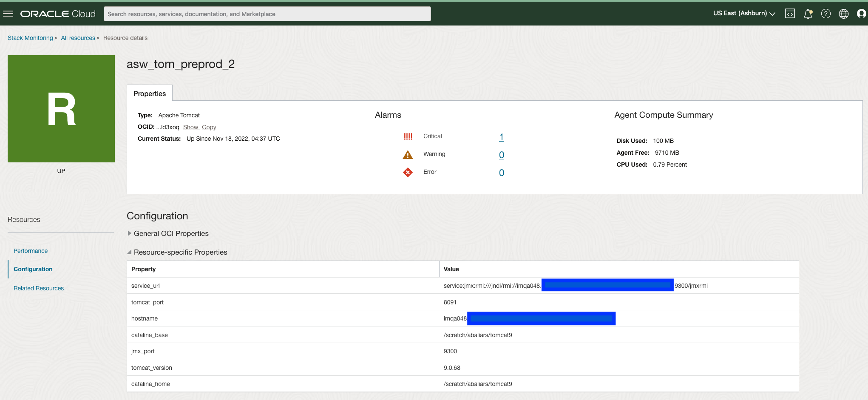Open the user profile avatar menu
The height and width of the screenshot is (400, 868).
click(x=861, y=14)
